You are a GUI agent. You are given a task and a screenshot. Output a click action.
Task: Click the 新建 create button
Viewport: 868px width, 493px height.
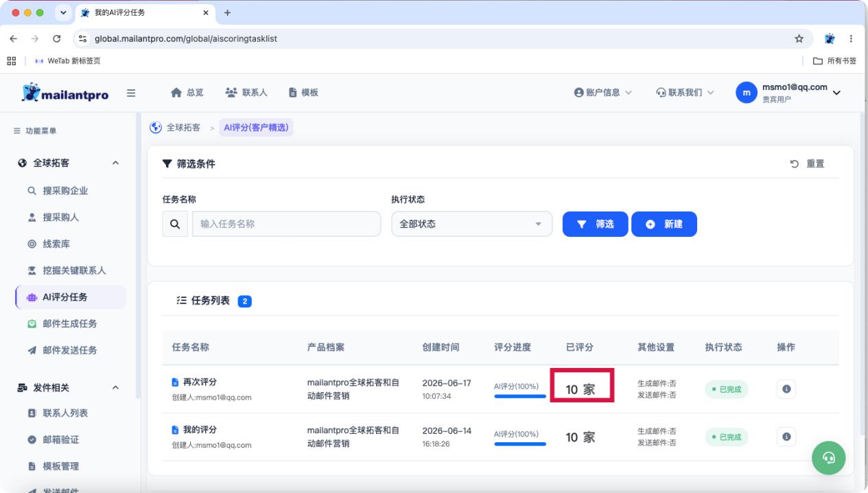664,224
